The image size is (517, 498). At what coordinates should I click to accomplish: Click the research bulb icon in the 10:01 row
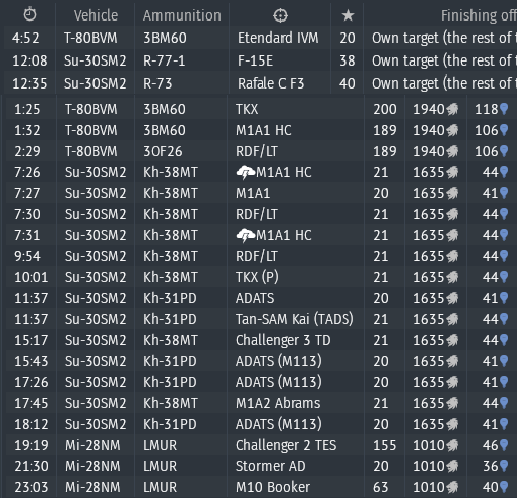tap(504, 277)
